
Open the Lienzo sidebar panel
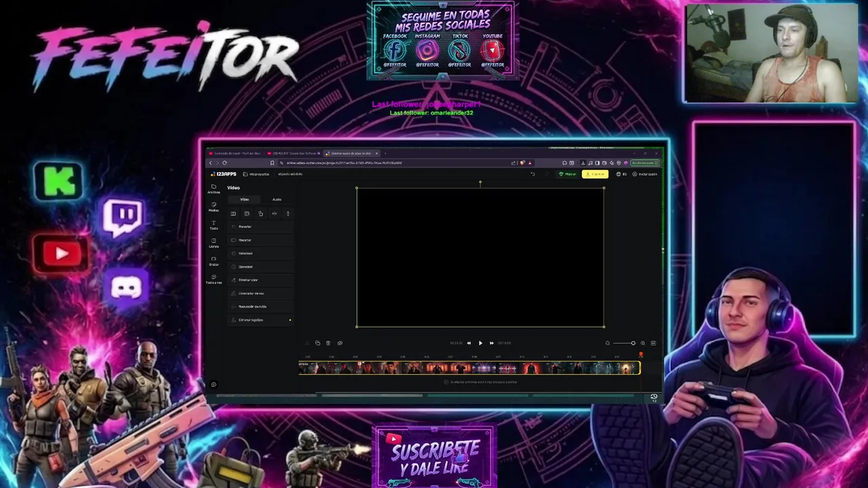click(214, 243)
